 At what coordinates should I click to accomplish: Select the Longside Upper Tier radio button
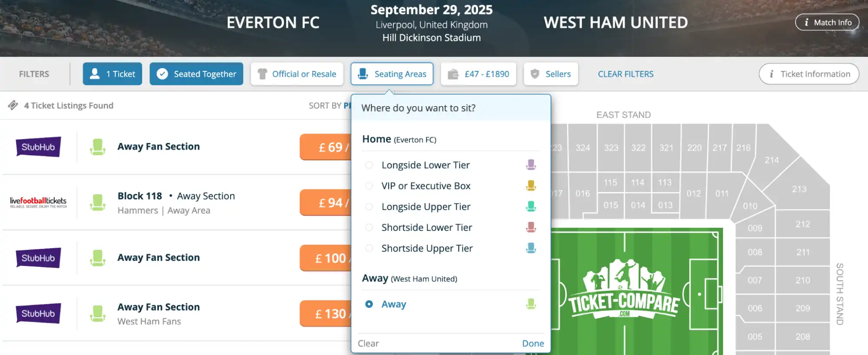pos(369,206)
